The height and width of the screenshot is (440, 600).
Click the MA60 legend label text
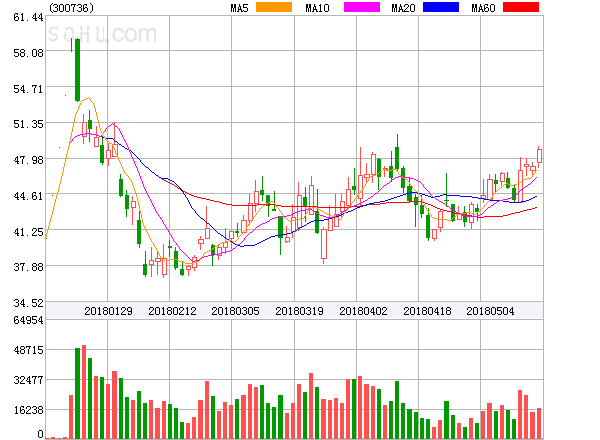[483, 8]
